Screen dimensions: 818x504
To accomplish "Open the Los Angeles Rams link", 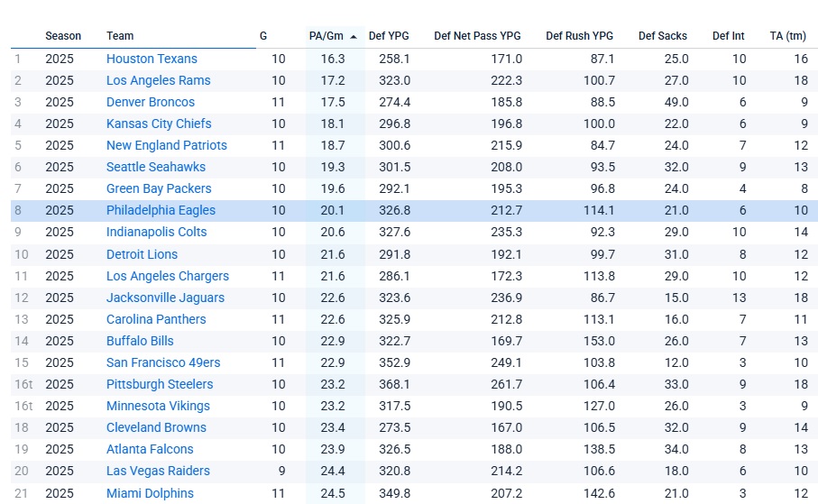I will coord(158,80).
